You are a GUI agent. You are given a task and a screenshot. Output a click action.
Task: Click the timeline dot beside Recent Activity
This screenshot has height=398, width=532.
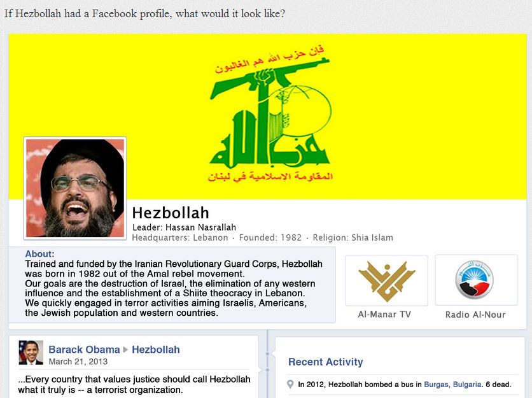(x=267, y=354)
